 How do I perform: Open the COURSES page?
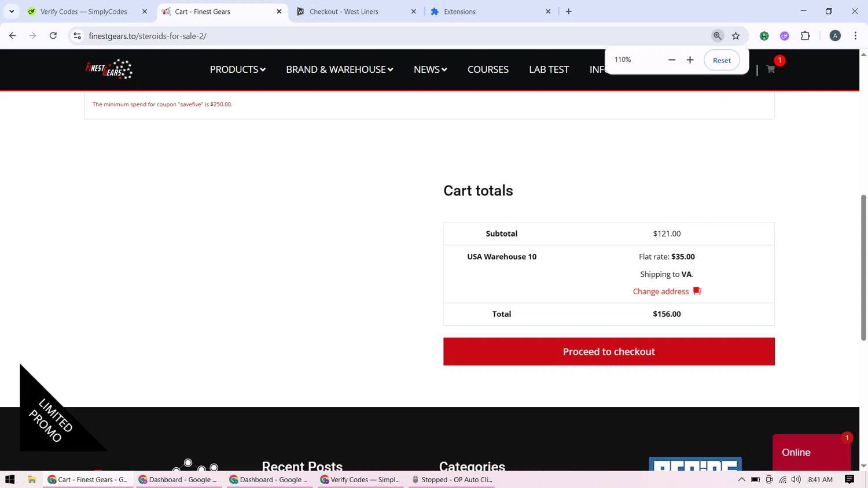[488, 69]
